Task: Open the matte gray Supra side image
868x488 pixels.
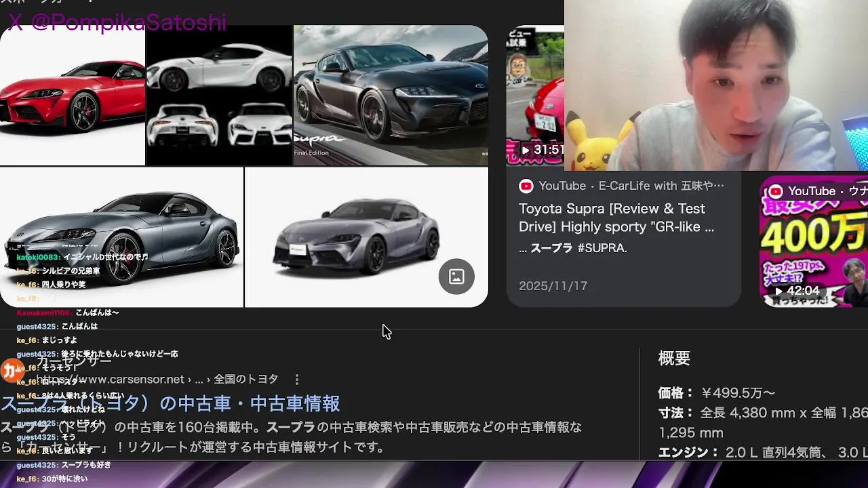Action: (121, 237)
